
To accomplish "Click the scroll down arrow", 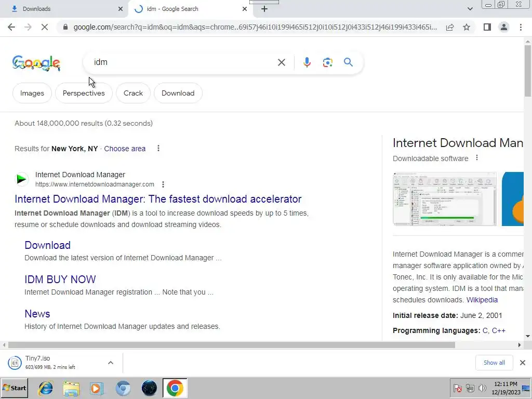I will coord(528,336).
